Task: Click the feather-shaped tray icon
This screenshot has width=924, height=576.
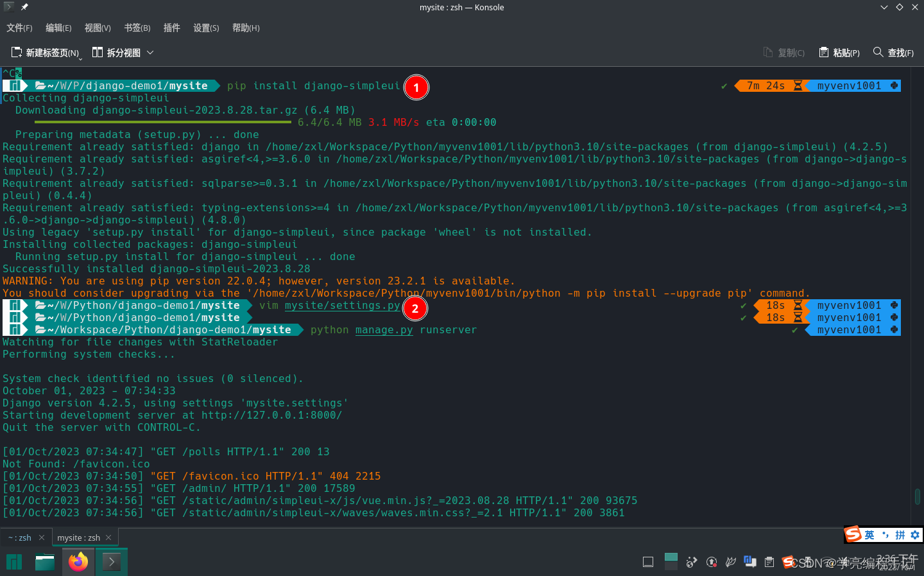Action: pos(730,563)
